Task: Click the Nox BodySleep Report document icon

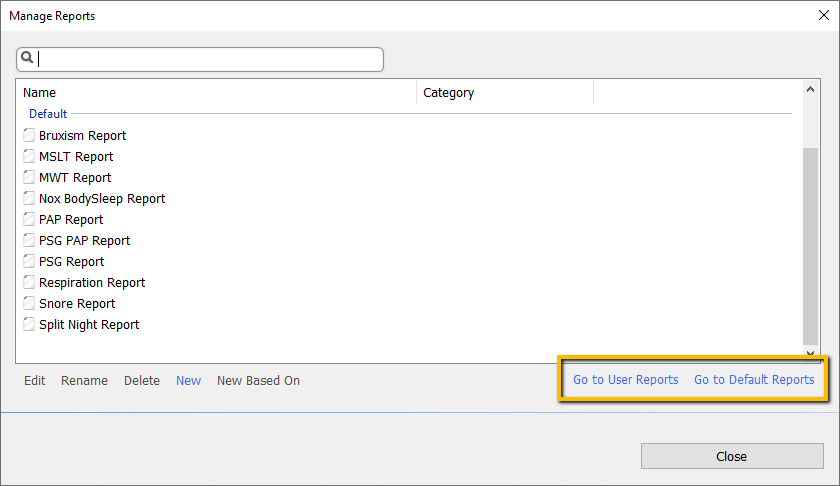Action: 29,198
